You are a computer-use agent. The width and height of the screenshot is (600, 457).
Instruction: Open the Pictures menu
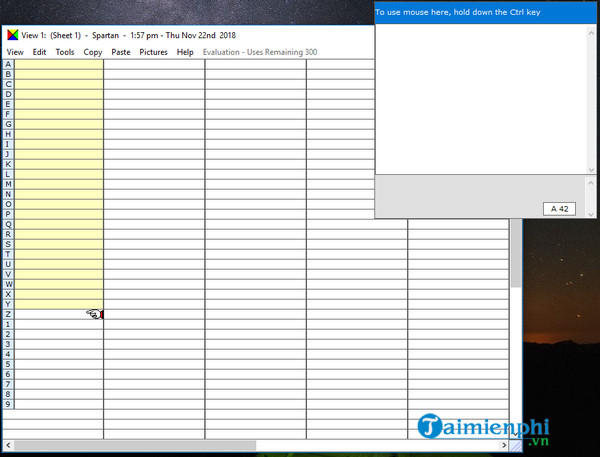153,52
